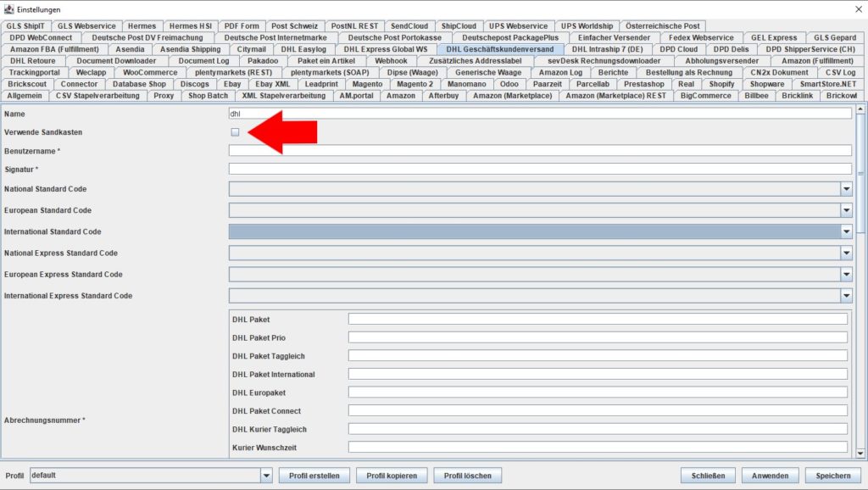Select the CSV Log tab
The width and height of the screenshot is (868, 490).
point(840,73)
